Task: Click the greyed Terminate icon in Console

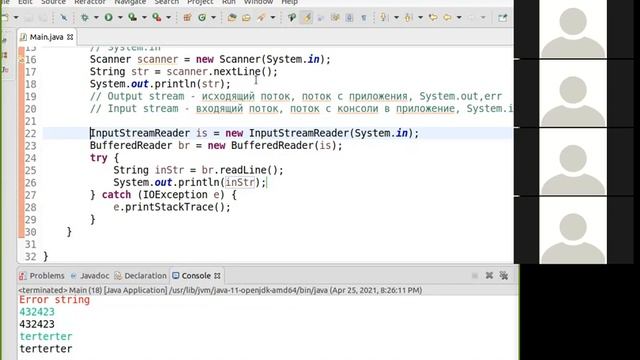Action: click(475, 276)
